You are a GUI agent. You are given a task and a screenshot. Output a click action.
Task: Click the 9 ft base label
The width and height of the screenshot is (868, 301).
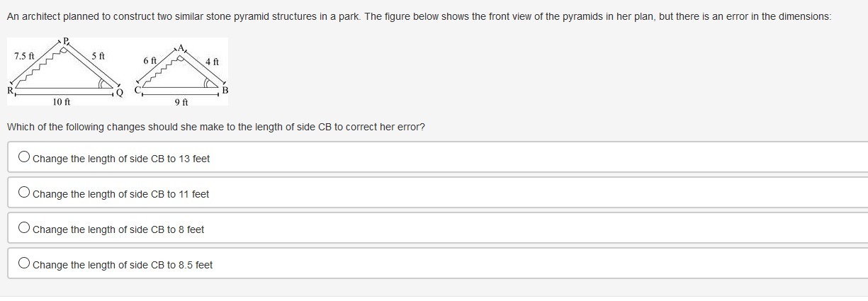click(181, 102)
